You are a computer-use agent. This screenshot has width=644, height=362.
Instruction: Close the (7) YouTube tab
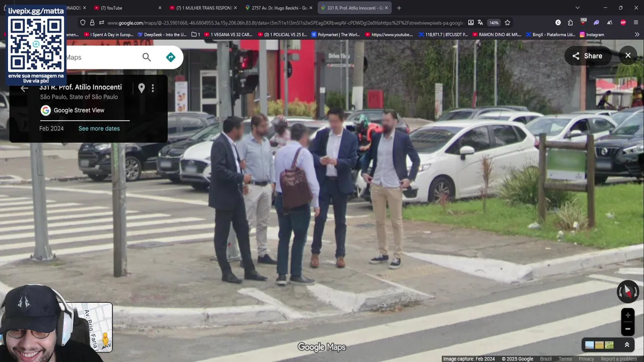click(x=160, y=8)
